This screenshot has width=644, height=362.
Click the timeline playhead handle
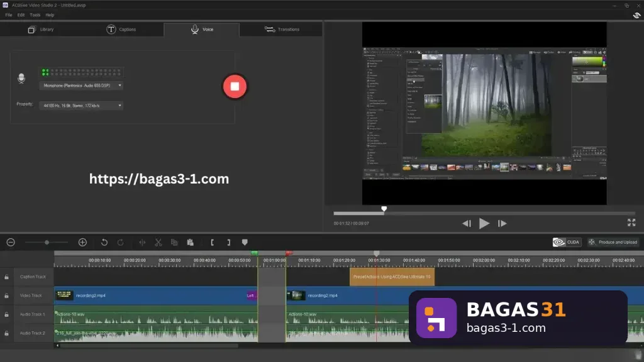(376, 254)
